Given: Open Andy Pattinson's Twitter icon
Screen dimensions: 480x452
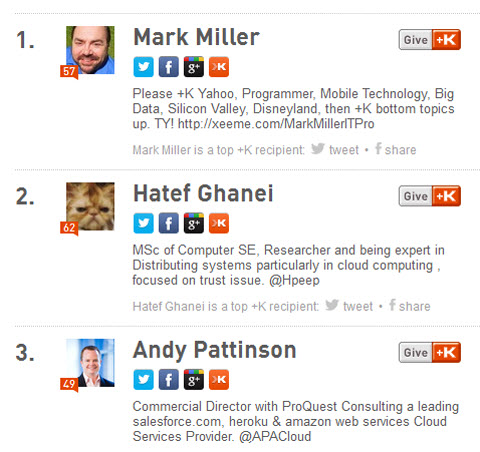Looking at the screenshot, I should point(143,379).
